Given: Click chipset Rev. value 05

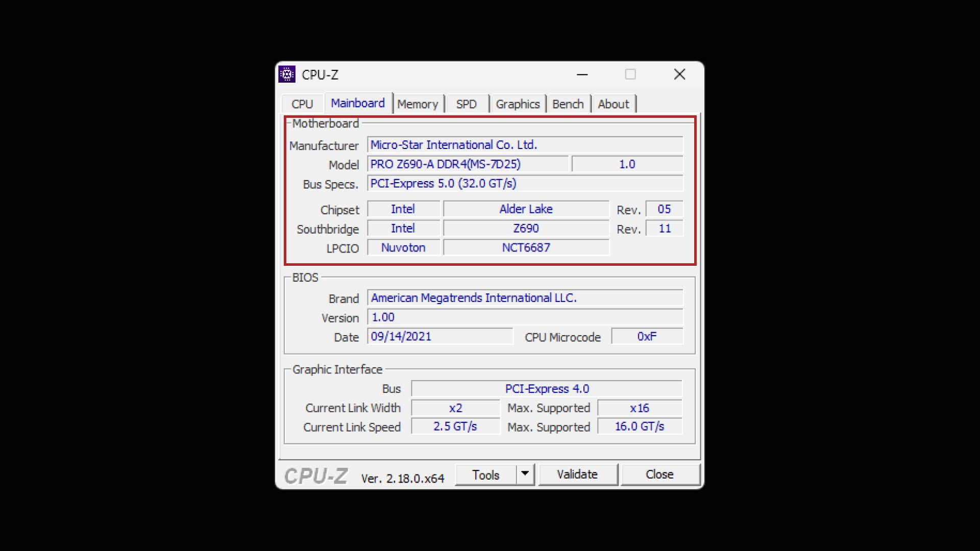Looking at the screenshot, I should coord(664,209).
